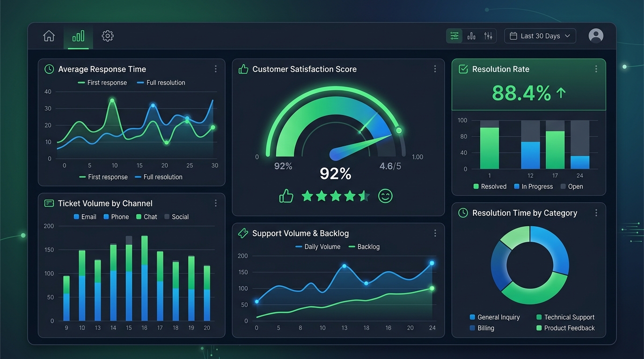This screenshot has height=359, width=644.
Task: Toggle the In Progress legend entry
Action: (x=534, y=187)
